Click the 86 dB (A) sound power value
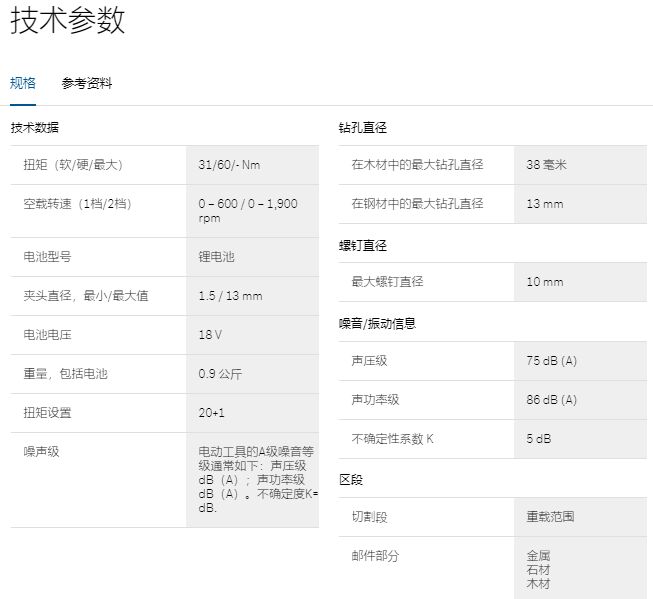 (x=552, y=399)
